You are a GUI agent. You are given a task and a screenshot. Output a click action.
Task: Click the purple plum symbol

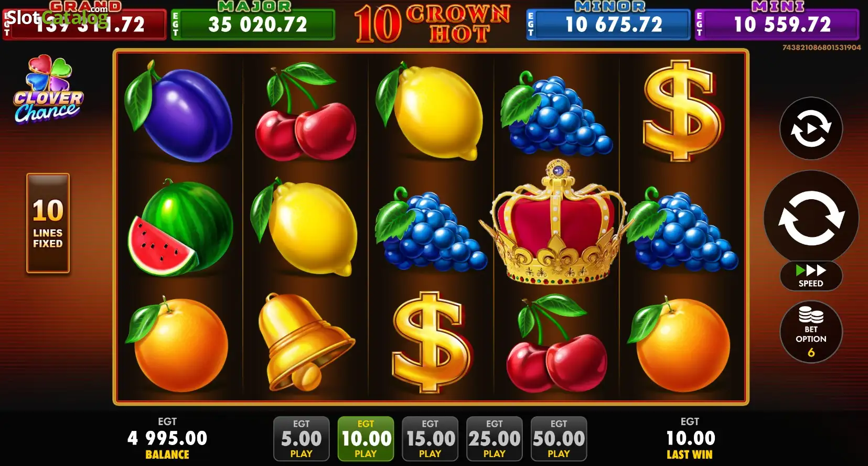click(178, 111)
